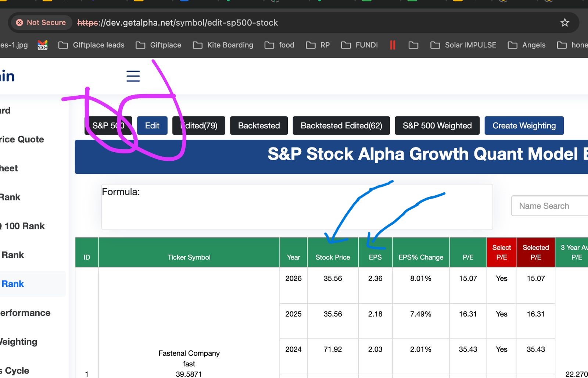Open the Angels bookmark folder
The width and height of the screenshot is (588, 378).
point(526,45)
